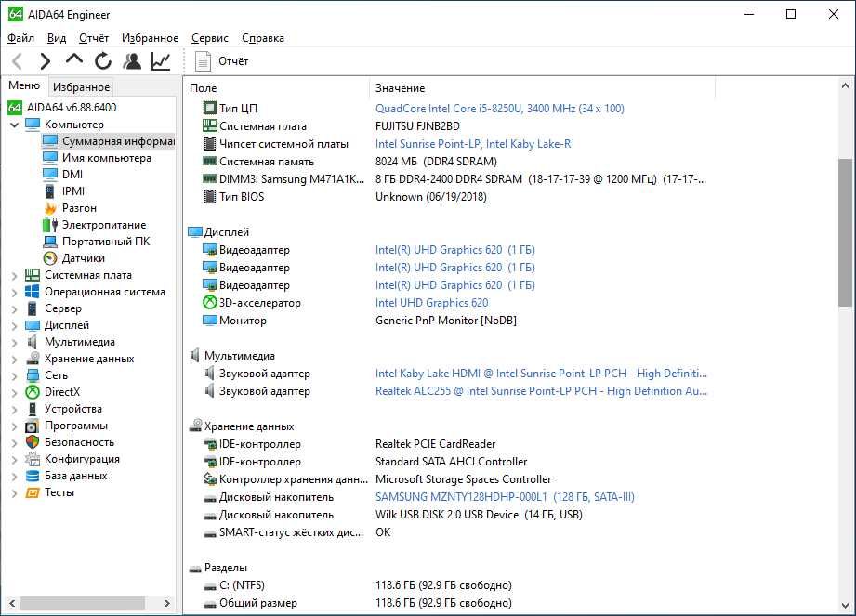Open Intel Kaby Lake HDMI audio link
Image resolution: width=856 pixels, height=616 pixels.
coord(541,374)
